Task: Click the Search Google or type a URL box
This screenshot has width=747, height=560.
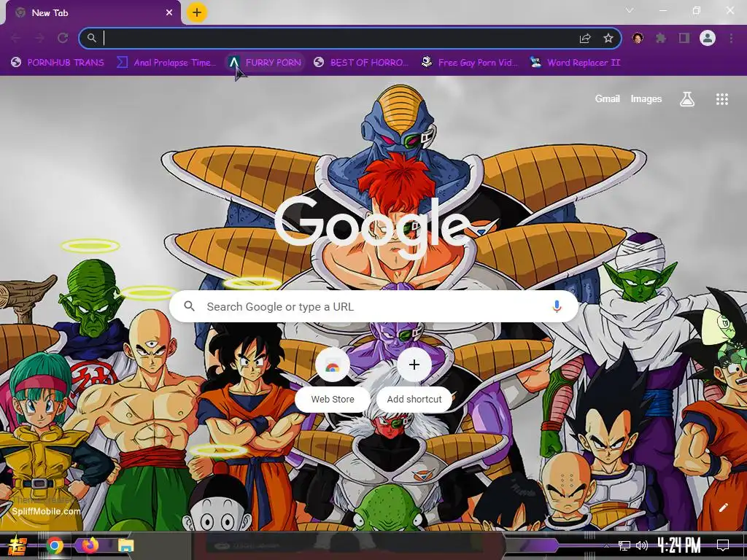Action: pyautogui.click(x=374, y=306)
